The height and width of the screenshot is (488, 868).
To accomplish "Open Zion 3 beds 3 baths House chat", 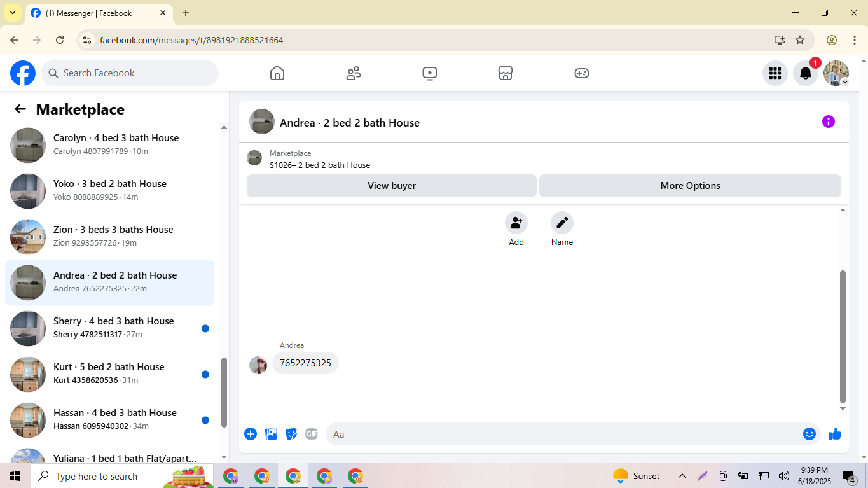I will coord(109,237).
